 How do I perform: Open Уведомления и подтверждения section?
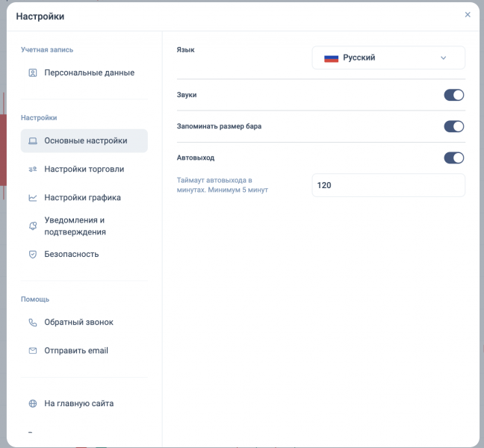click(x=84, y=225)
